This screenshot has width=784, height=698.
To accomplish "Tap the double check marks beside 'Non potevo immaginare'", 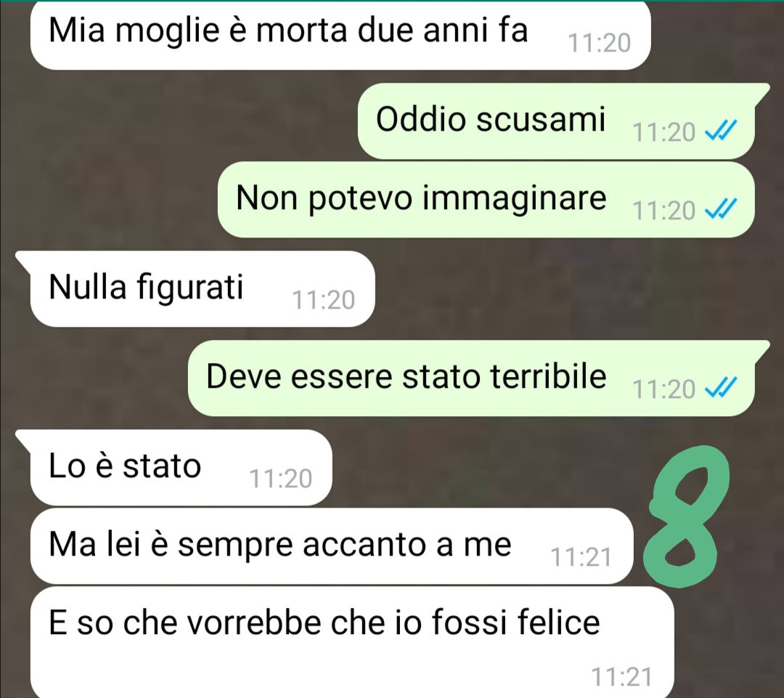I will [721, 209].
